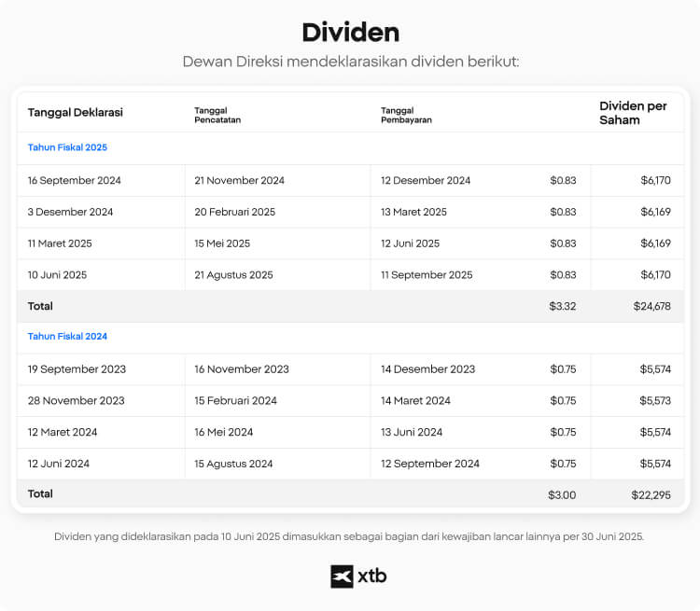This screenshot has width=700, height=611.
Task: Click $5,574 in the 12 Juni 2024 row
Action: (x=655, y=464)
